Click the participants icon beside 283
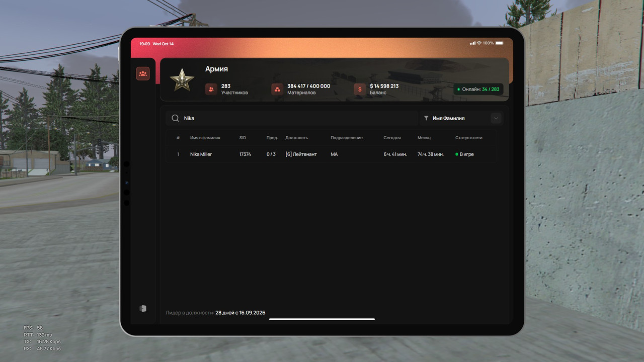This screenshot has width=644, height=362. 211,89
